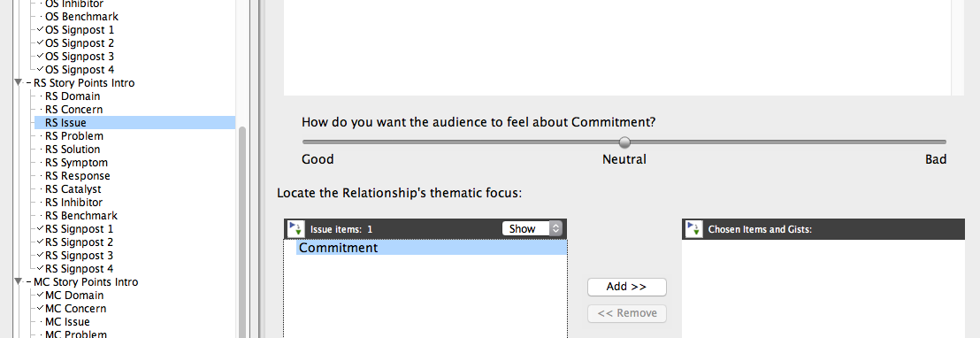This screenshot has width=980, height=338.
Task: Go to the RS Signpost 1 item
Action: pos(80,229)
